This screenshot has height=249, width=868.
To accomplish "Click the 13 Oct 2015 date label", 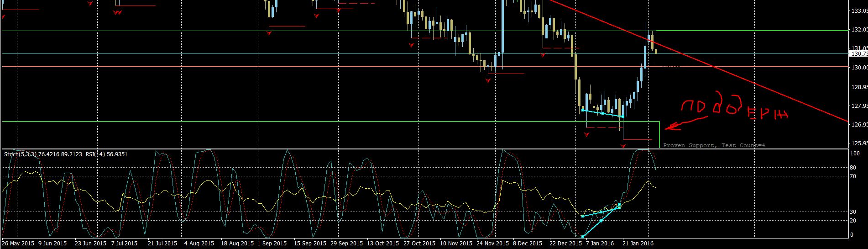I will click(384, 244).
